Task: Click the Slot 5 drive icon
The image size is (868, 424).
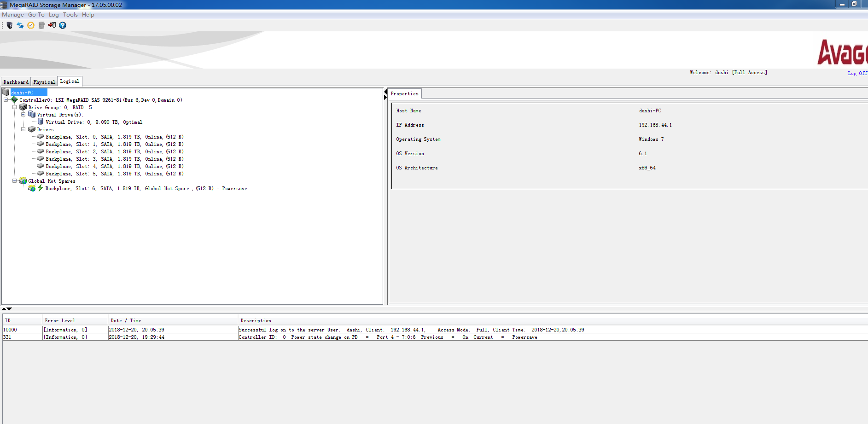Action: click(41, 174)
